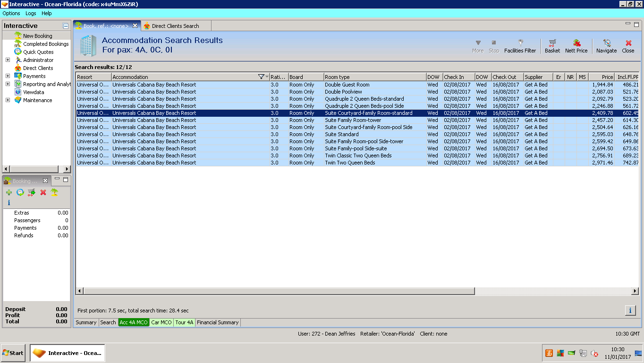Click the green hardware card tray icon
Screen dimensions: 644x363
point(572,353)
